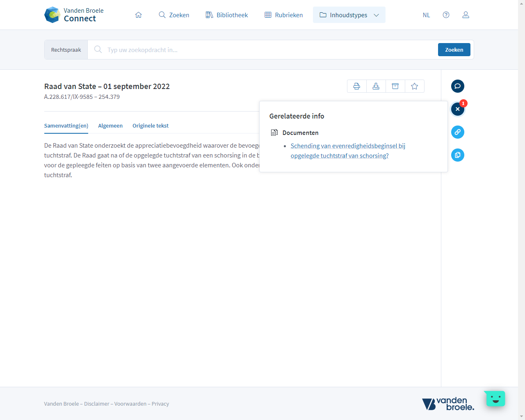525x420 pixels.
Task: Open the Vanden Broele footer link
Action: 62,404
